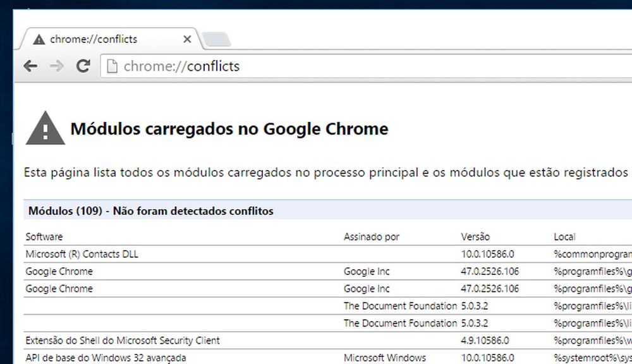
Task: Click the heading Módulos carregados no Google Chrome
Action: pyautogui.click(x=229, y=129)
